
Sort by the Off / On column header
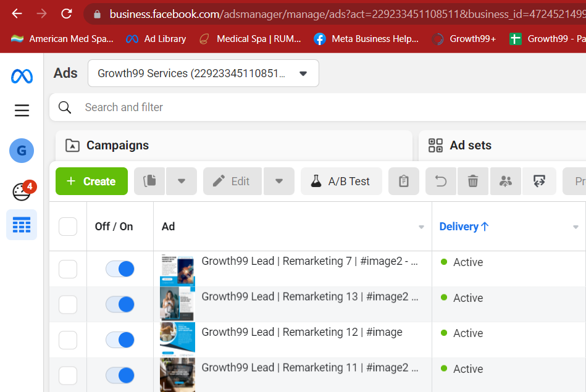click(114, 227)
